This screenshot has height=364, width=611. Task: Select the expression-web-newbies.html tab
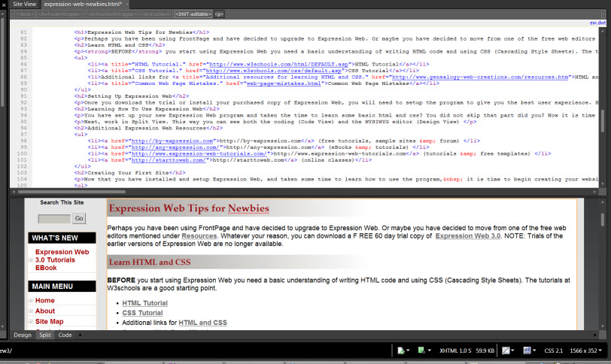pyautogui.click(x=83, y=4)
